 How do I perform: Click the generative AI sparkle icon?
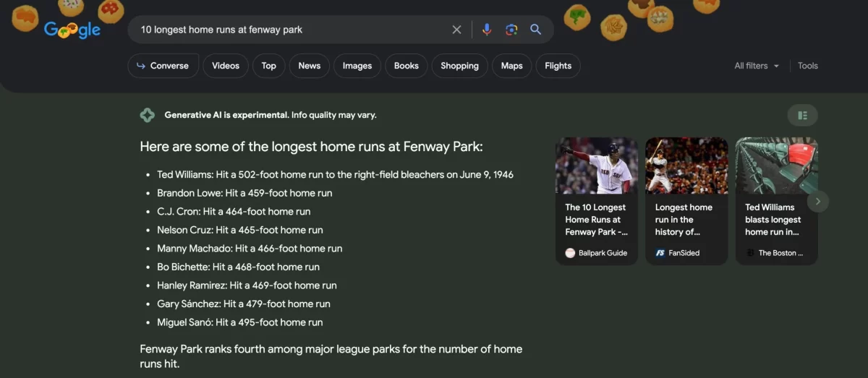tap(147, 115)
